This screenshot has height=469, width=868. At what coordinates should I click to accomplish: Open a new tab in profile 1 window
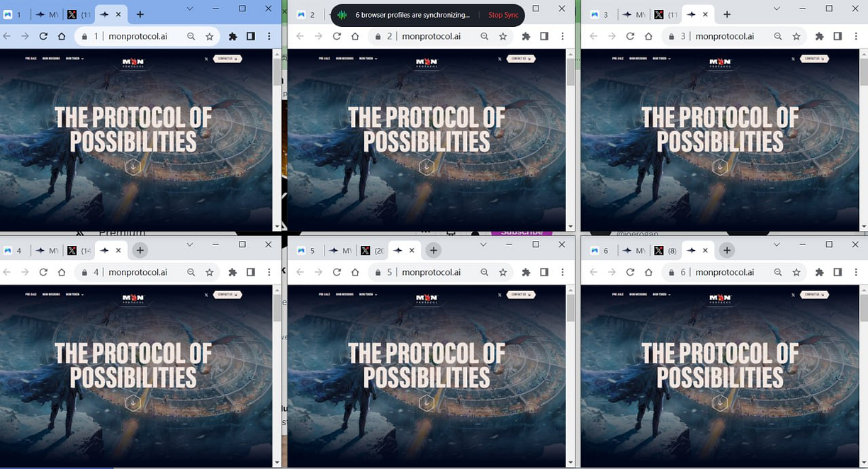tap(140, 14)
